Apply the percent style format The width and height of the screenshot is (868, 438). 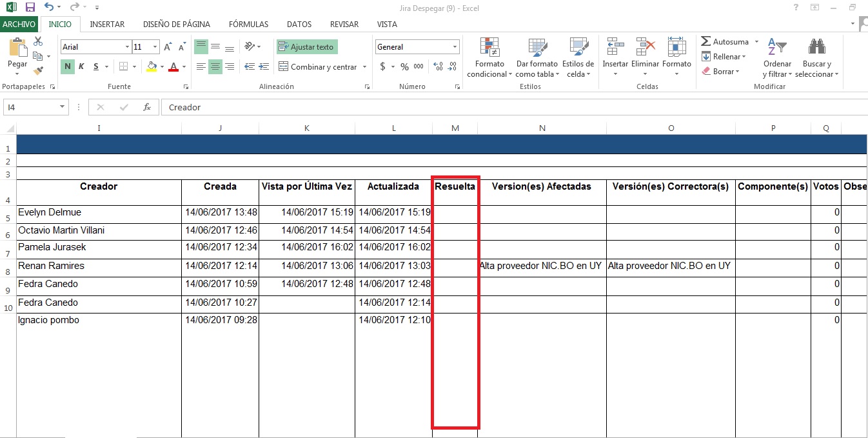404,66
